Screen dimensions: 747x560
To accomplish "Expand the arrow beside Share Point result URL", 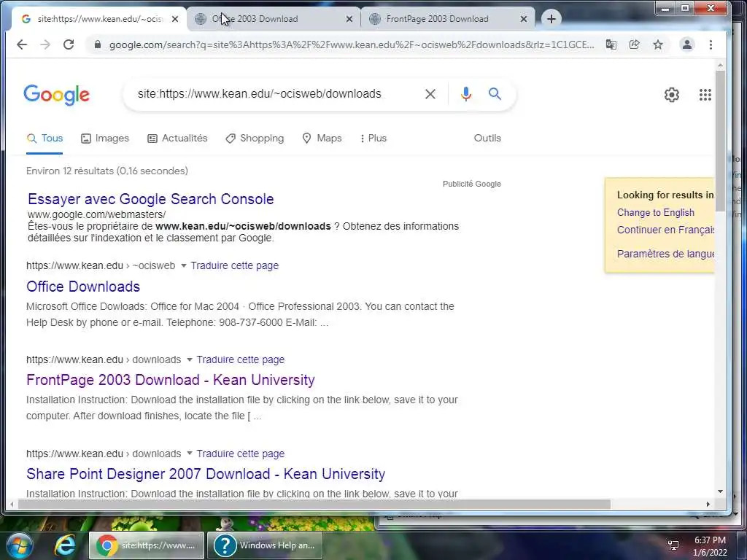I will (x=189, y=454).
